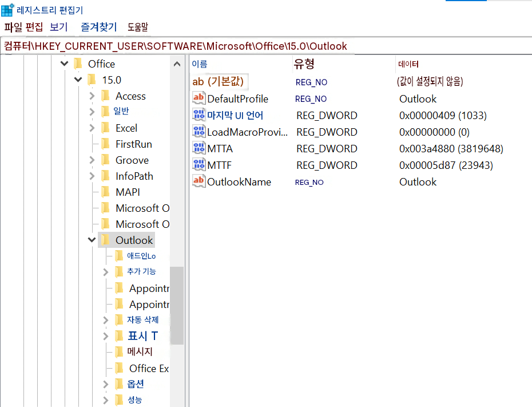Click the Office folder icon in tree

click(x=78, y=64)
